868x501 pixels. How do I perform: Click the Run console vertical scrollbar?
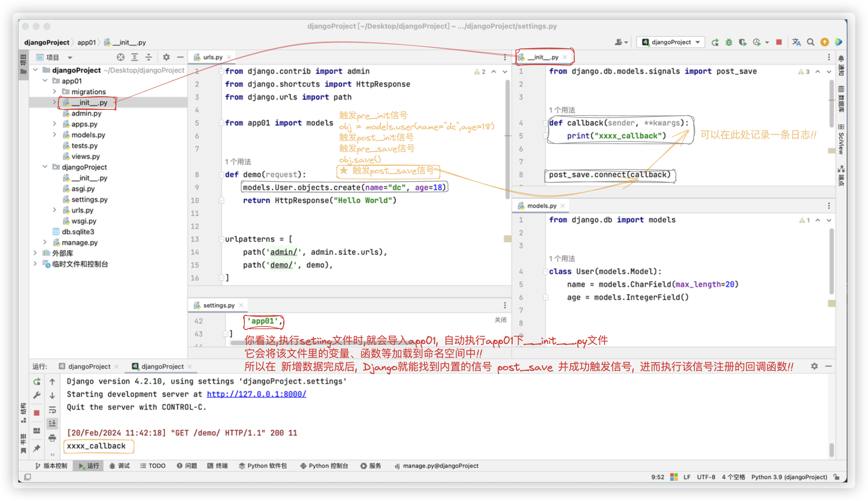tap(831, 449)
